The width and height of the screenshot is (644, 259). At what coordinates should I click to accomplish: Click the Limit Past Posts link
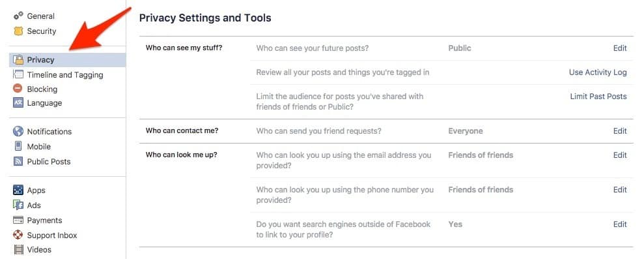[598, 97]
